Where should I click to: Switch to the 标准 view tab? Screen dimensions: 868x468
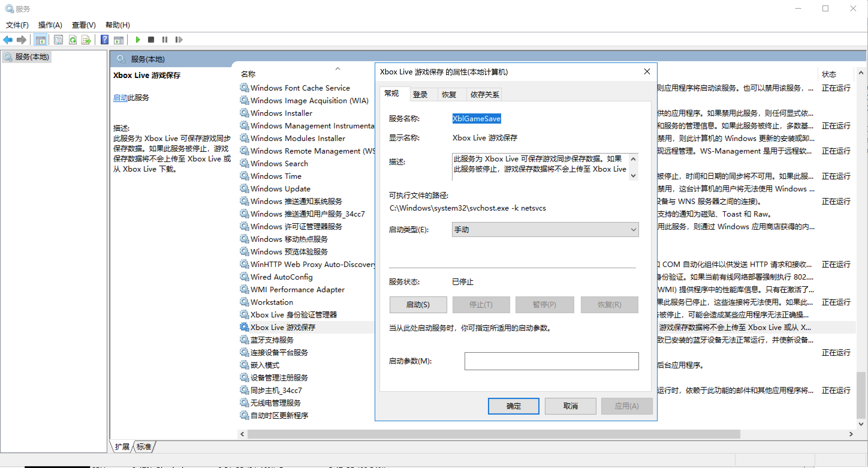click(x=144, y=446)
